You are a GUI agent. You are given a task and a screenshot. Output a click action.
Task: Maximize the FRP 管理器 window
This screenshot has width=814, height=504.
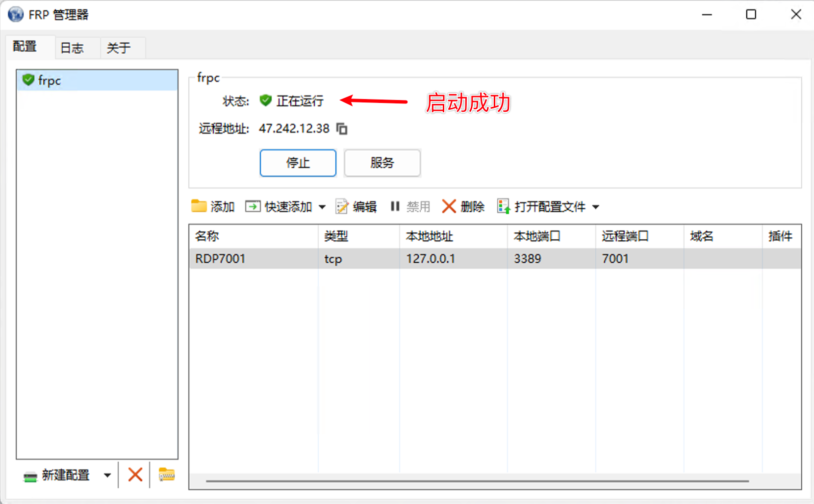pyautogui.click(x=751, y=15)
